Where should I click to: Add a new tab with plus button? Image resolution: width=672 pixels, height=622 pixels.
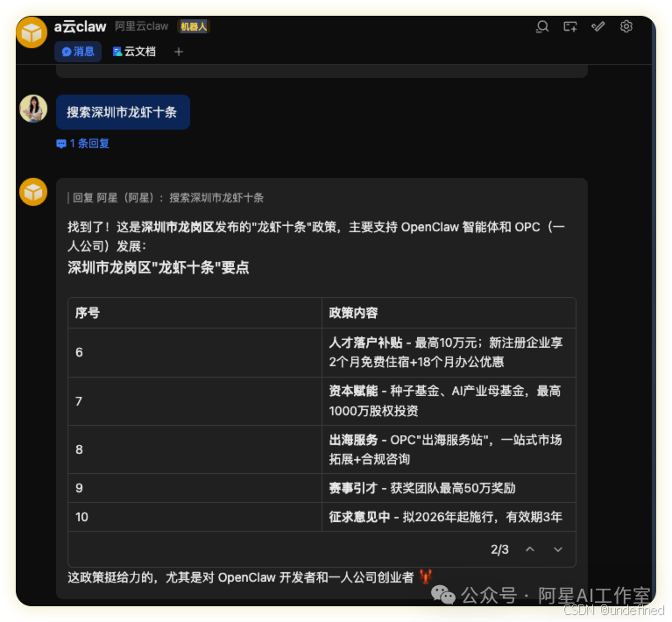179,52
